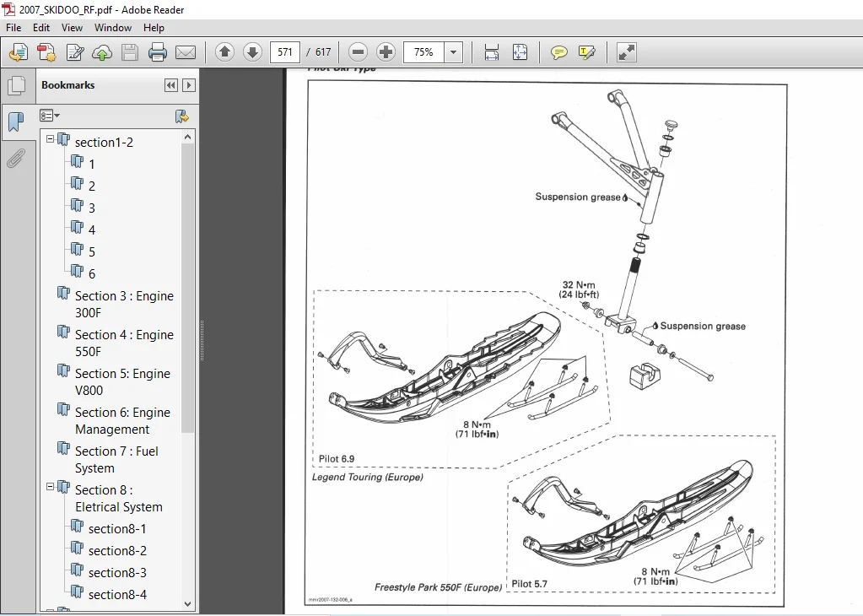Open the Page Thumbnails panel icon

17,85
